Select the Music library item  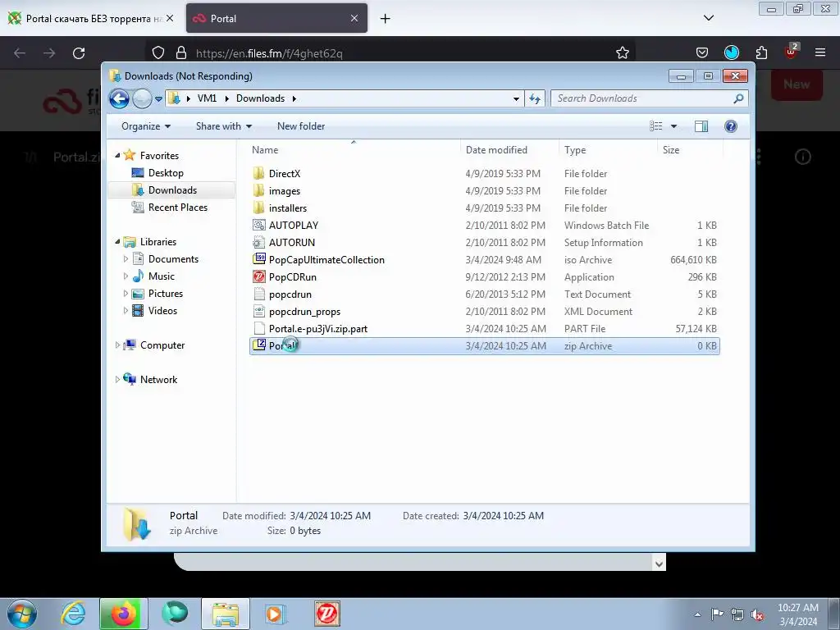click(x=162, y=276)
